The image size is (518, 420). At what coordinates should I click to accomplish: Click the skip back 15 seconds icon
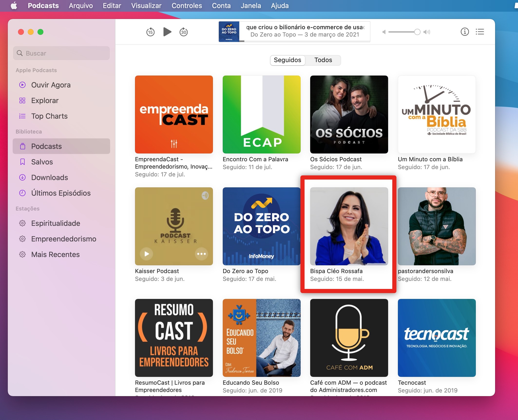[x=151, y=32]
